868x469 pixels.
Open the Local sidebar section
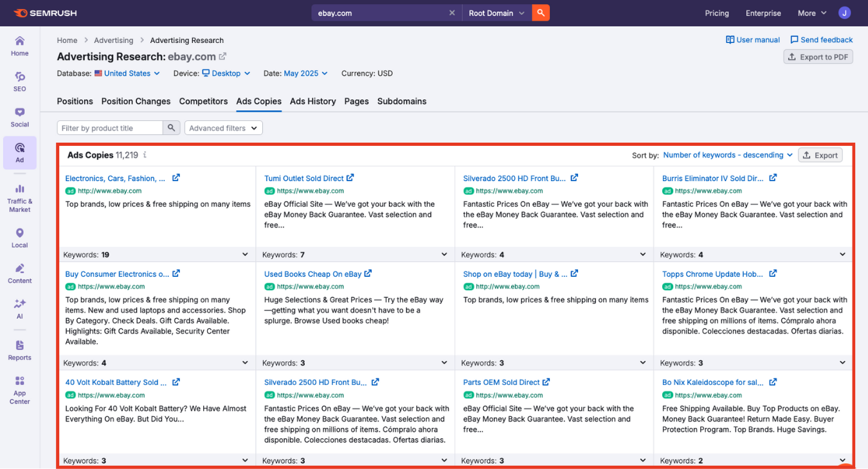[19, 238]
